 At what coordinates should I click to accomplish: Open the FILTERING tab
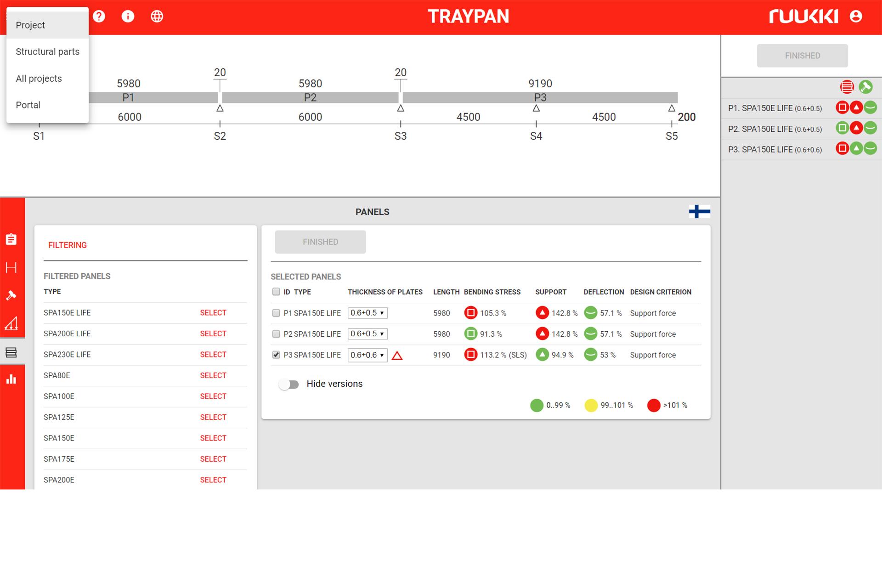tap(68, 245)
